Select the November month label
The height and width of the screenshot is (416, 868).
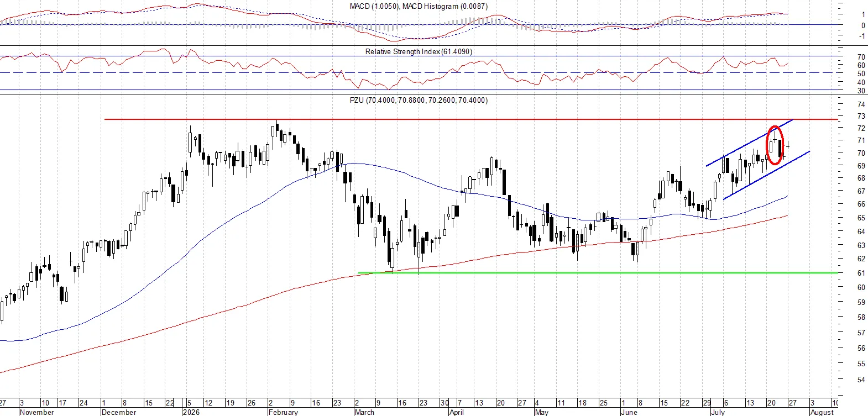click(37, 412)
